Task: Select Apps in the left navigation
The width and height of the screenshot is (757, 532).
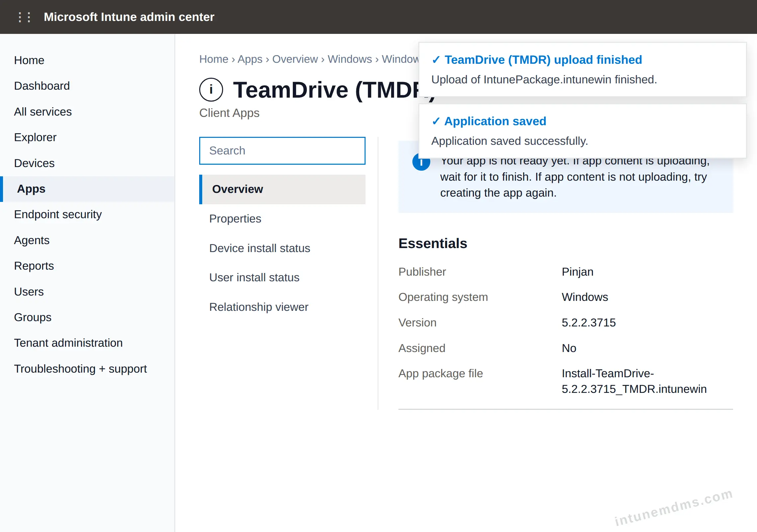Action: coord(87,189)
